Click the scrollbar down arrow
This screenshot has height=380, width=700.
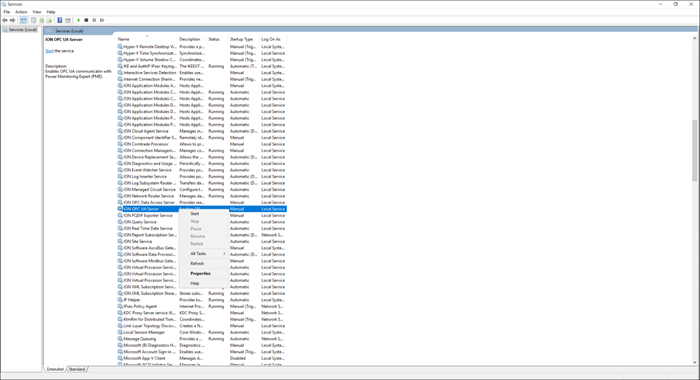(694, 362)
